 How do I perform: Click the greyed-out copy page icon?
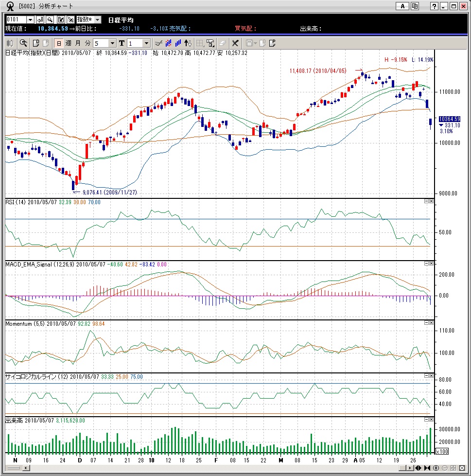(x=262, y=43)
